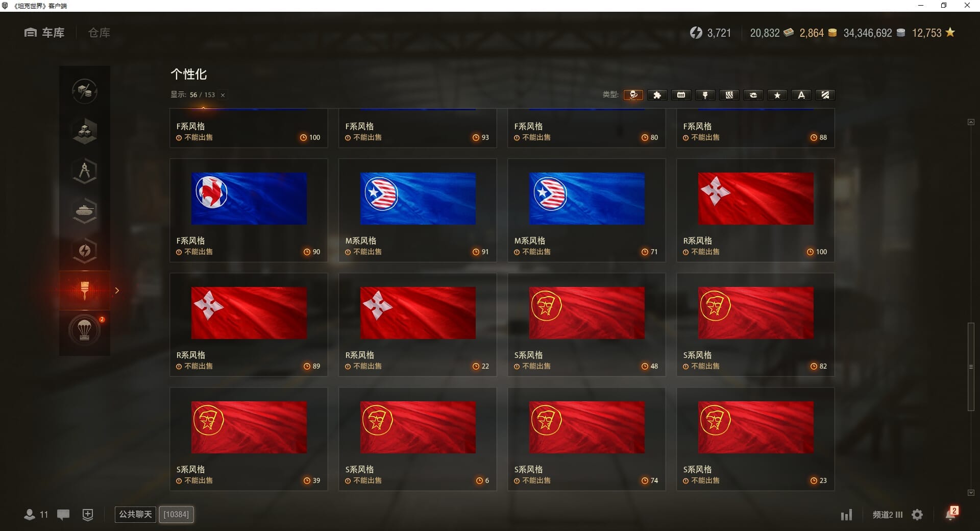Switch to the 仓库 storage tab
The height and width of the screenshot is (531, 980).
click(99, 33)
